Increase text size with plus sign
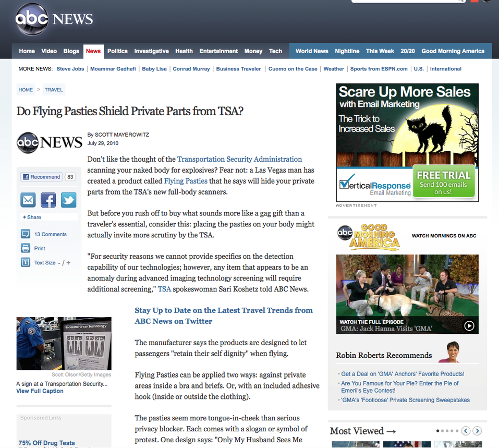 point(68,263)
